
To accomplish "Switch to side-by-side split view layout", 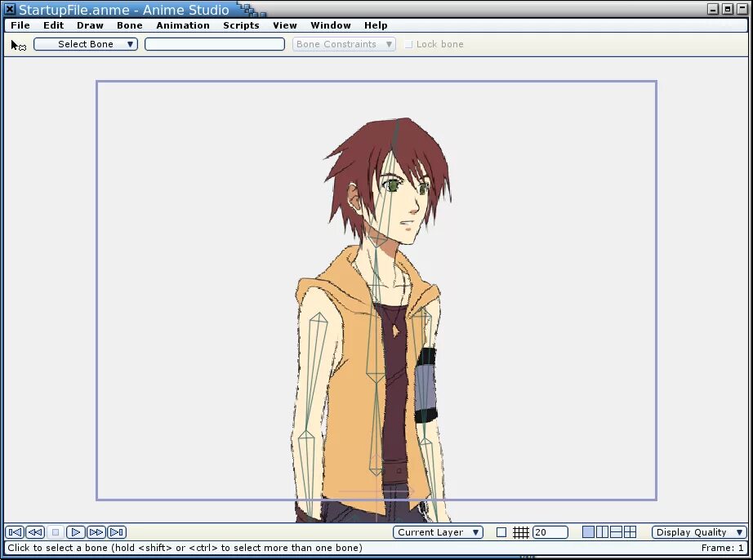I will (x=602, y=532).
